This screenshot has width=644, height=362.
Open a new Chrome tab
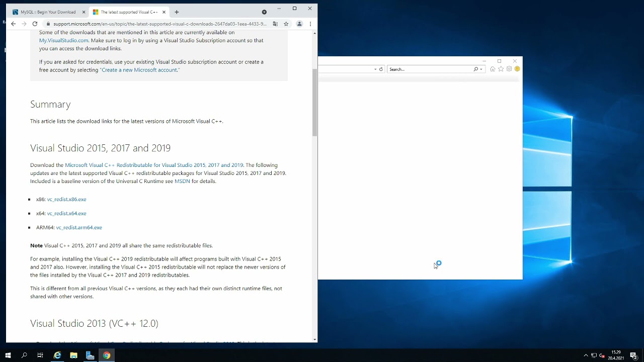tap(177, 12)
